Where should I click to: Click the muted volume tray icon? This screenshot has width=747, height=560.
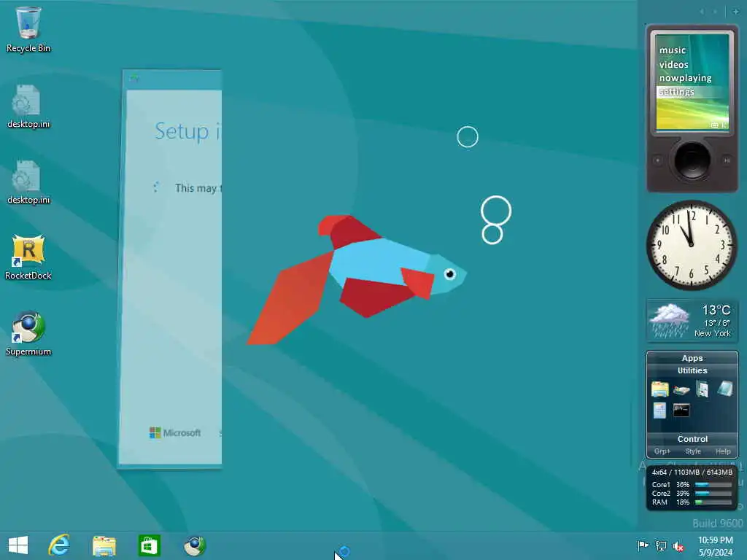[678, 546]
